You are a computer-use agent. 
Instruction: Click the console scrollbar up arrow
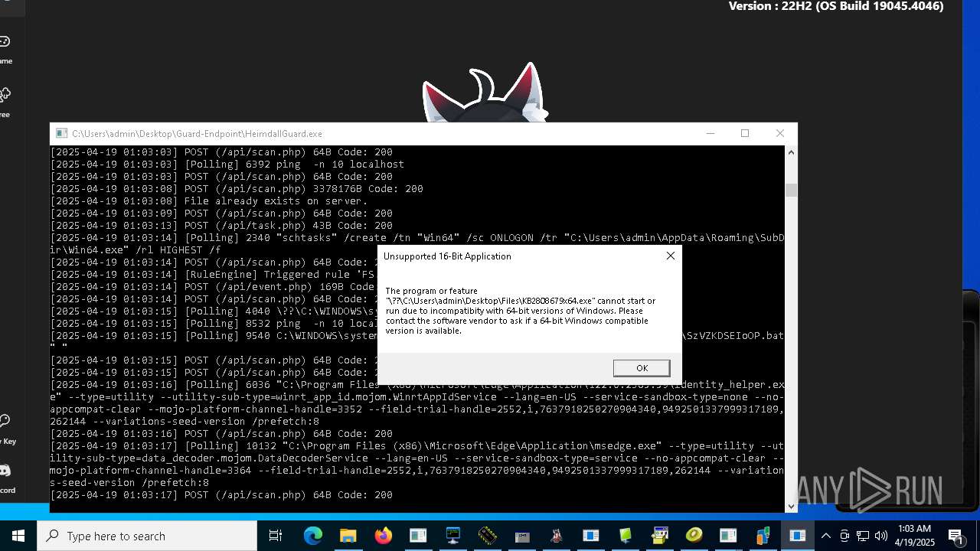[791, 152]
